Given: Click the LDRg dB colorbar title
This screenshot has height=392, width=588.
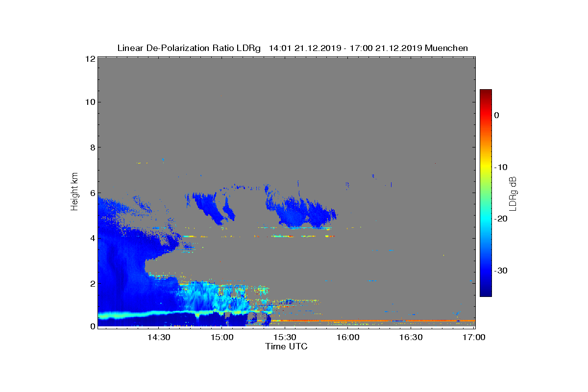Looking at the screenshot, I should point(513,194).
